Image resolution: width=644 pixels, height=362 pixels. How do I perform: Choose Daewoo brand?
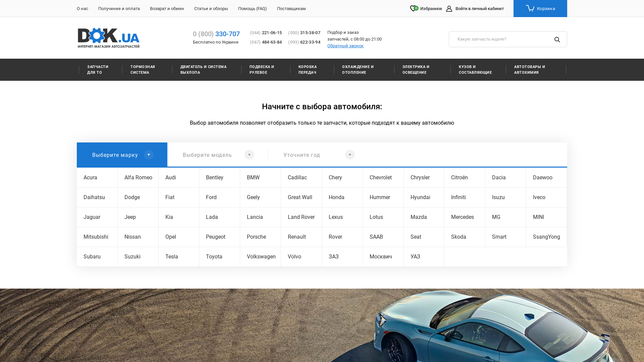coord(546,177)
